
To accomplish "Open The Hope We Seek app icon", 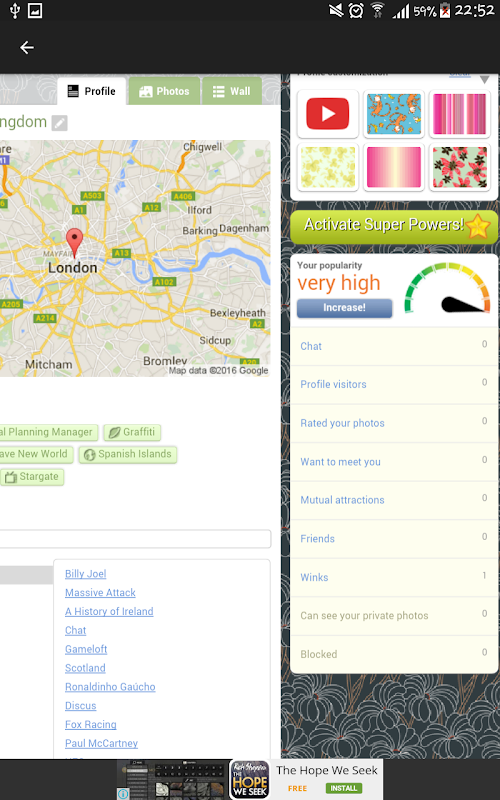I will click(249, 779).
